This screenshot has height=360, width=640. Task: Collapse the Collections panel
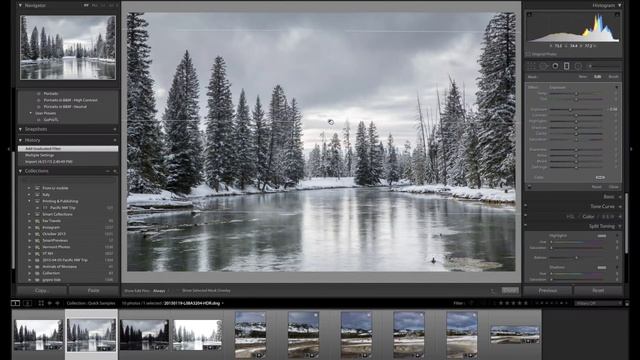click(x=20, y=171)
